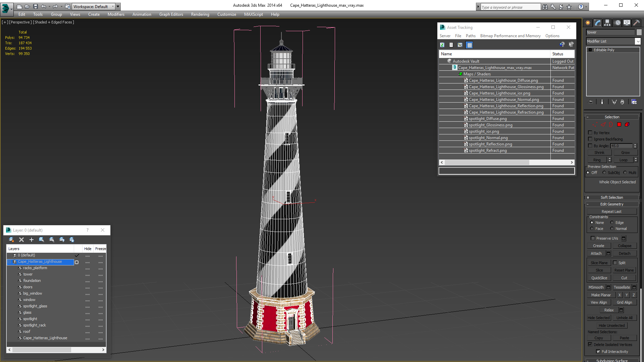
Task: Select Polygon sub-object level icon
Action: (x=619, y=125)
